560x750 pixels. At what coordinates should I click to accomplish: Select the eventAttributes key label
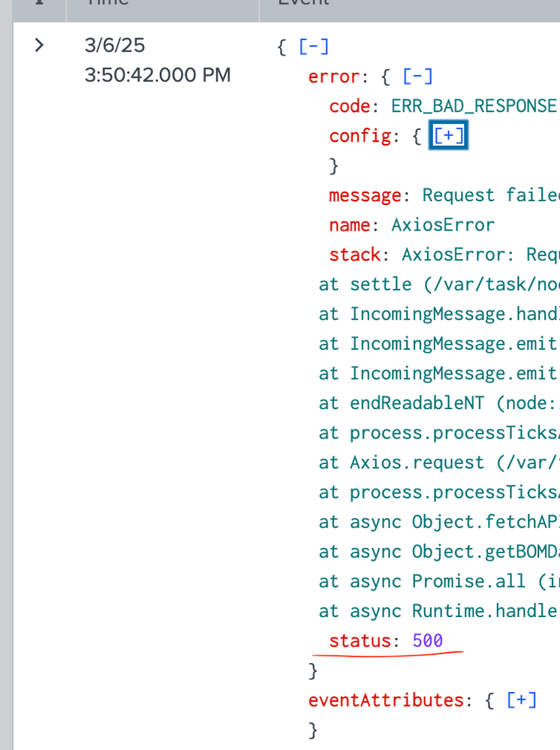[386, 700]
